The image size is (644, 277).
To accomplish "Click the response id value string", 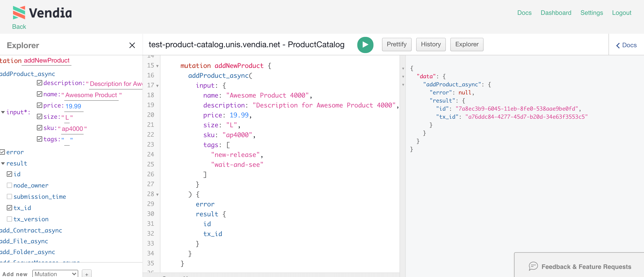I will (517, 109).
